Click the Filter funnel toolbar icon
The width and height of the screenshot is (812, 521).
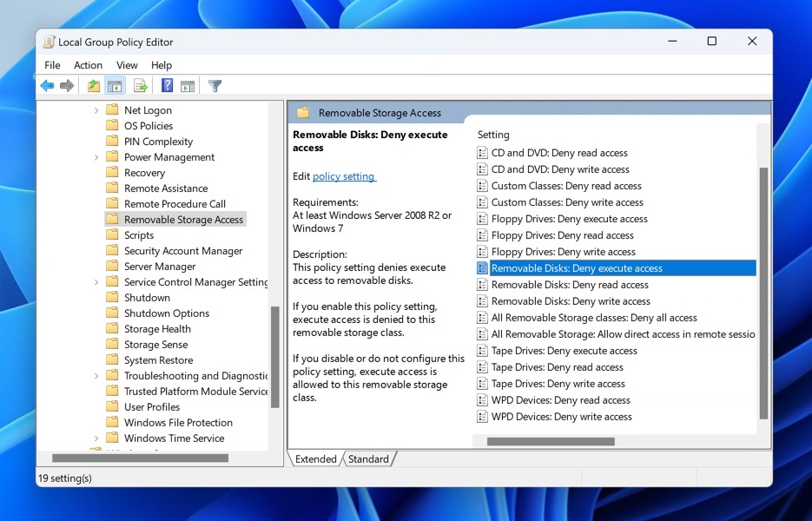(x=215, y=85)
